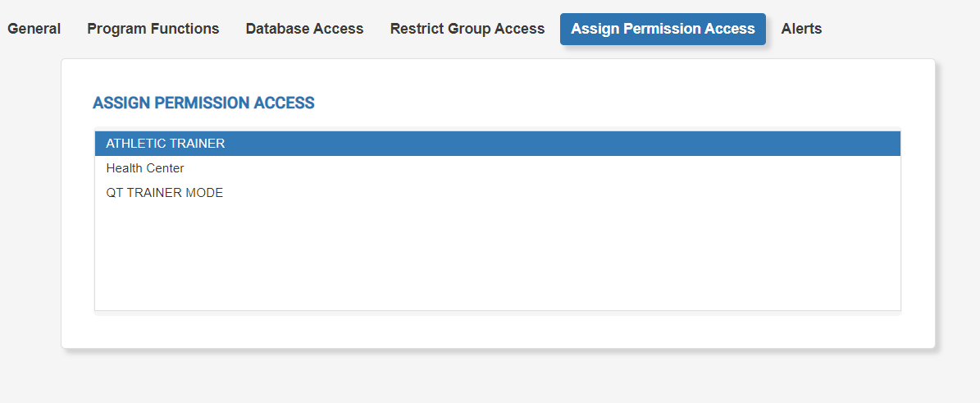
Task: Click the ASSIGN PERMISSION ACCESS section heading
Action: [x=203, y=103]
